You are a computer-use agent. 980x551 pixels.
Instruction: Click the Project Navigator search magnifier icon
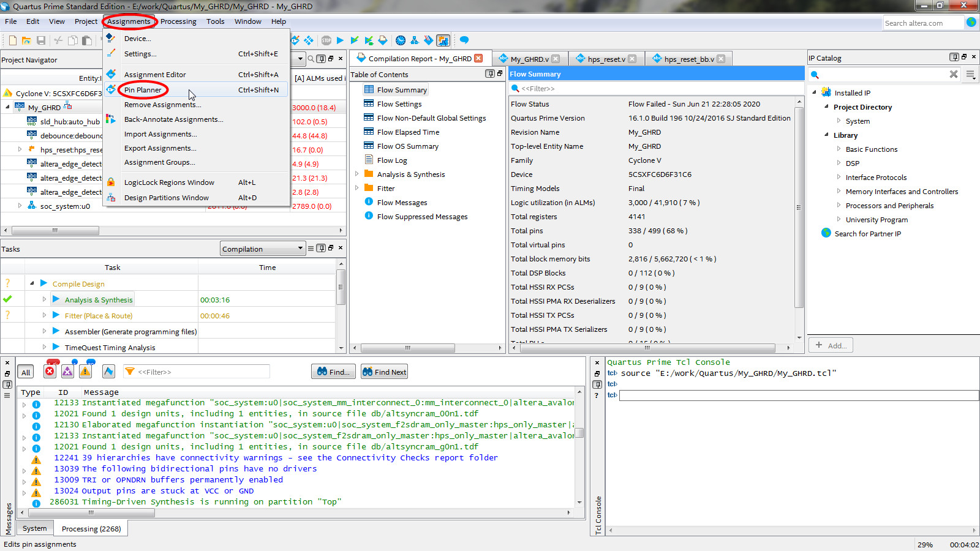tap(311, 59)
